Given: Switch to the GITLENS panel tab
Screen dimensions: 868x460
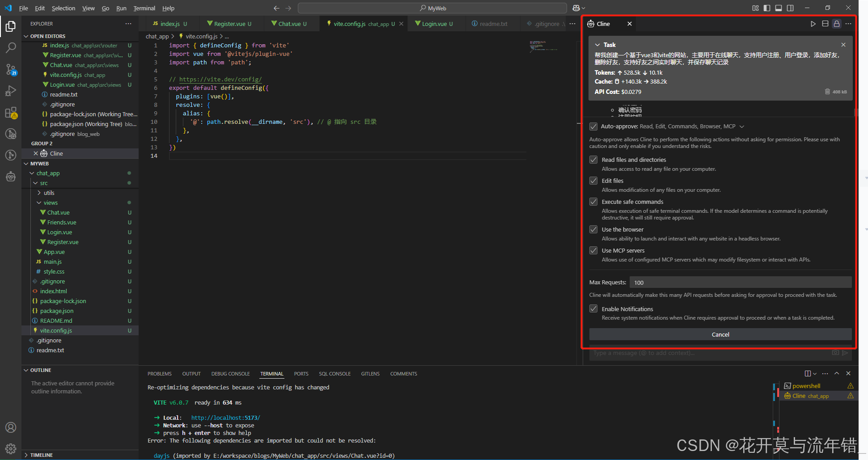Looking at the screenshot, I should 370,374.
